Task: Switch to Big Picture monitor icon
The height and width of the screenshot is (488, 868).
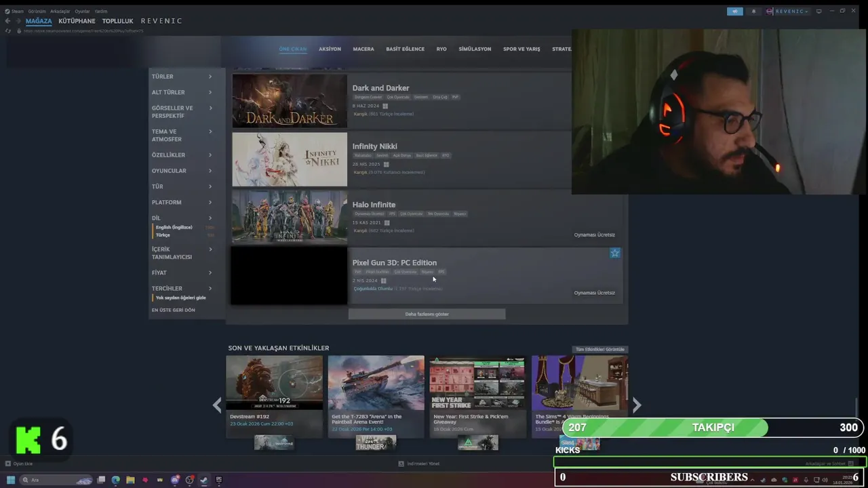Action: pyautogui.click(x=819, y=11)
